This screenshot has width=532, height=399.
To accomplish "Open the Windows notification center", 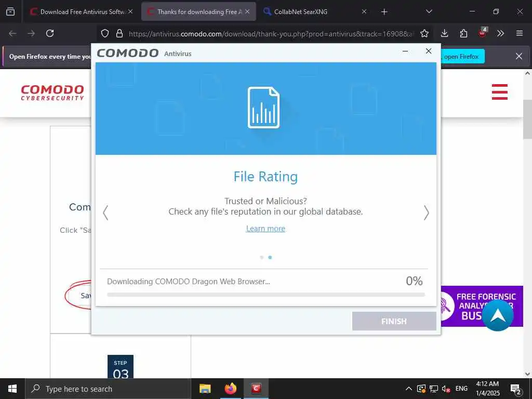I will click(516, 389).
